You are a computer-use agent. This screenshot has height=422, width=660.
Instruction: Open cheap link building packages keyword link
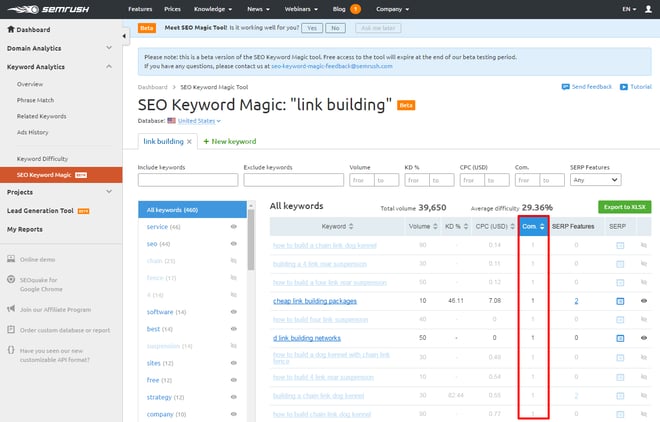315,301
